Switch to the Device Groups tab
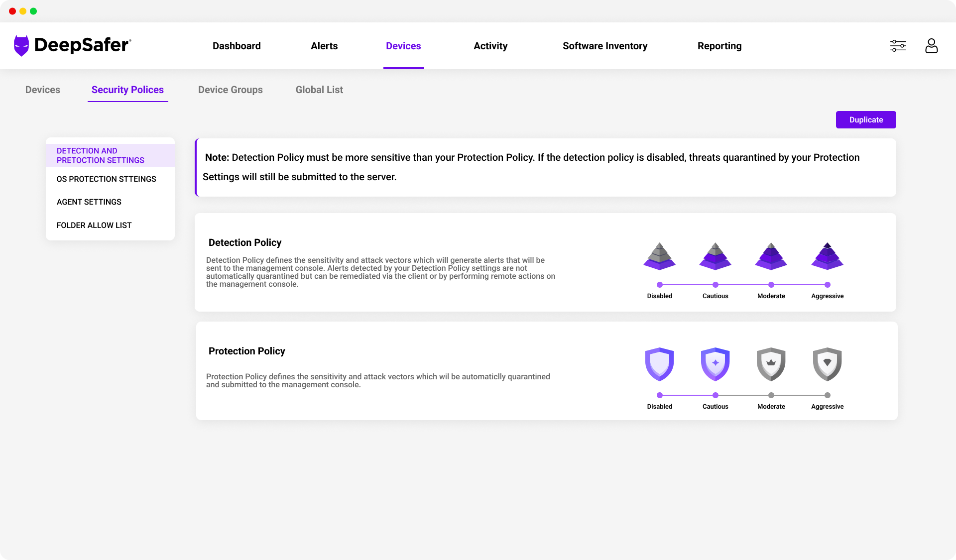 230,90
